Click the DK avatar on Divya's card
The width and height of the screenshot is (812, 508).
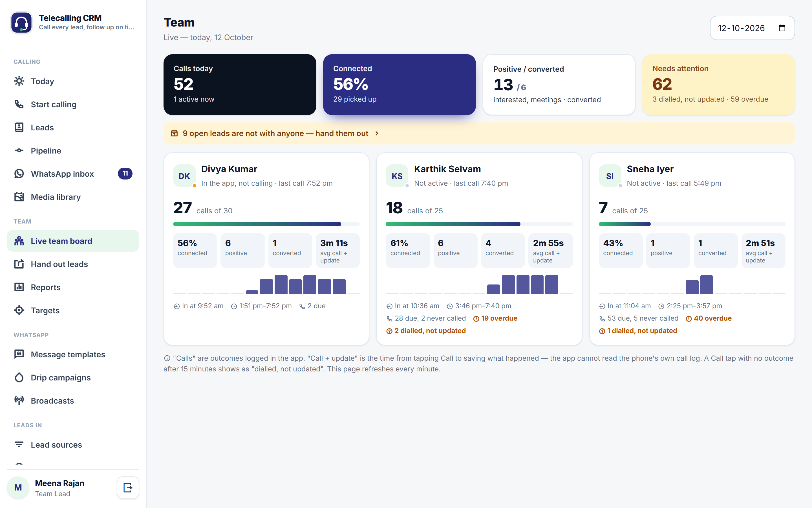(x=184, y=176)
